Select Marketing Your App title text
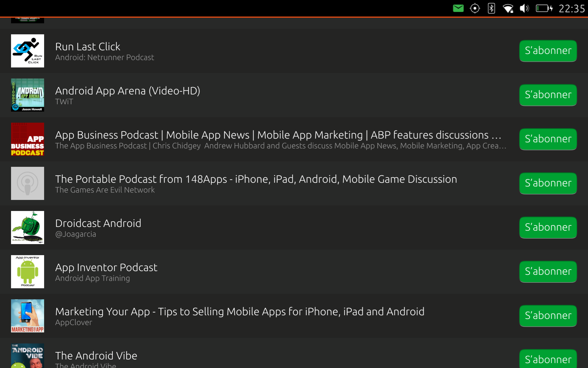Screen dimensions: 588x368 click(240, 312)
